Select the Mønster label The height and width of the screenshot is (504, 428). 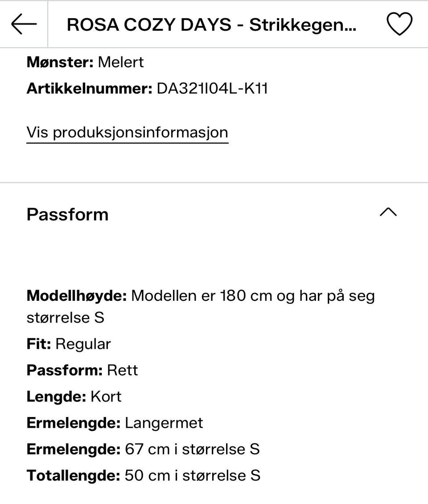point(60,62)
